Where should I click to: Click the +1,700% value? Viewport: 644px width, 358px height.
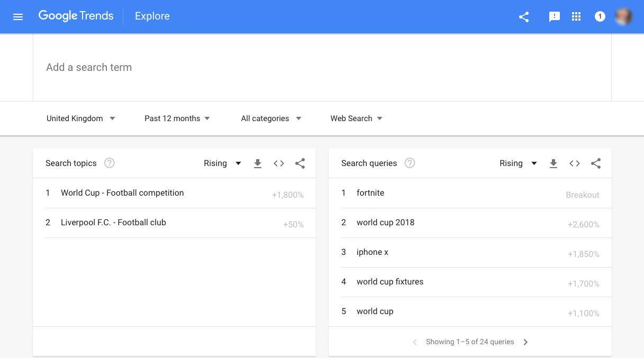pos(584,284)
